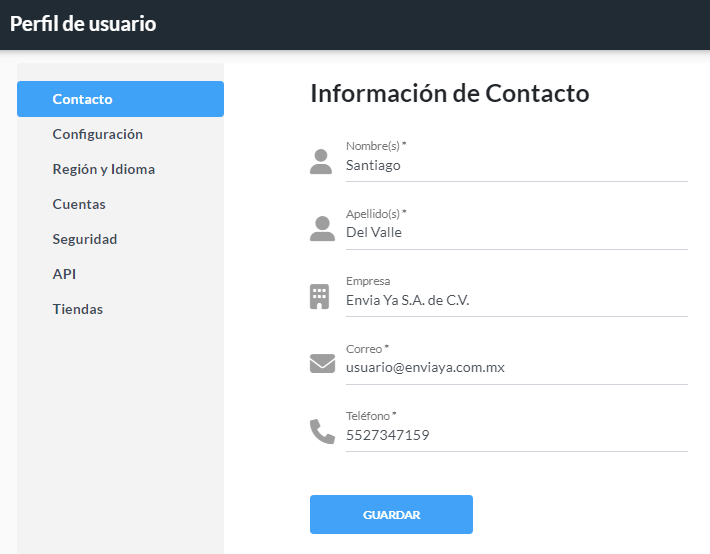This screenshot has height=554, width=710.
Task: Click the Teléfono field with 5527347159
Action: click(x=517, y=435)
